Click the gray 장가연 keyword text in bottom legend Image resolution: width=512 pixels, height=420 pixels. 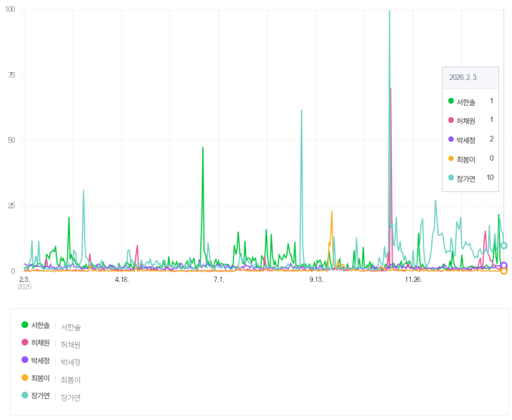pos(70,398)
